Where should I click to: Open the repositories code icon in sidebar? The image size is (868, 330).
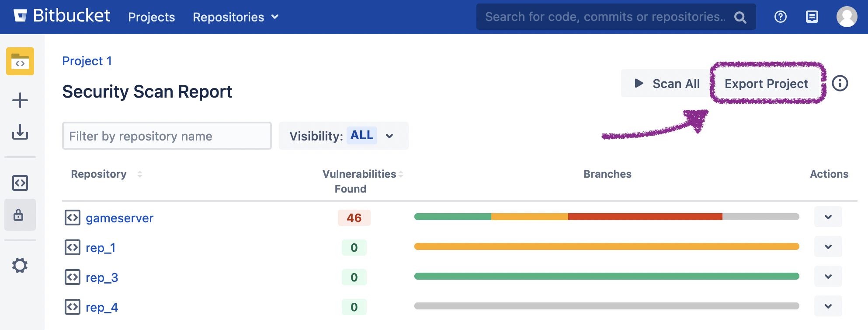[20, 183]
